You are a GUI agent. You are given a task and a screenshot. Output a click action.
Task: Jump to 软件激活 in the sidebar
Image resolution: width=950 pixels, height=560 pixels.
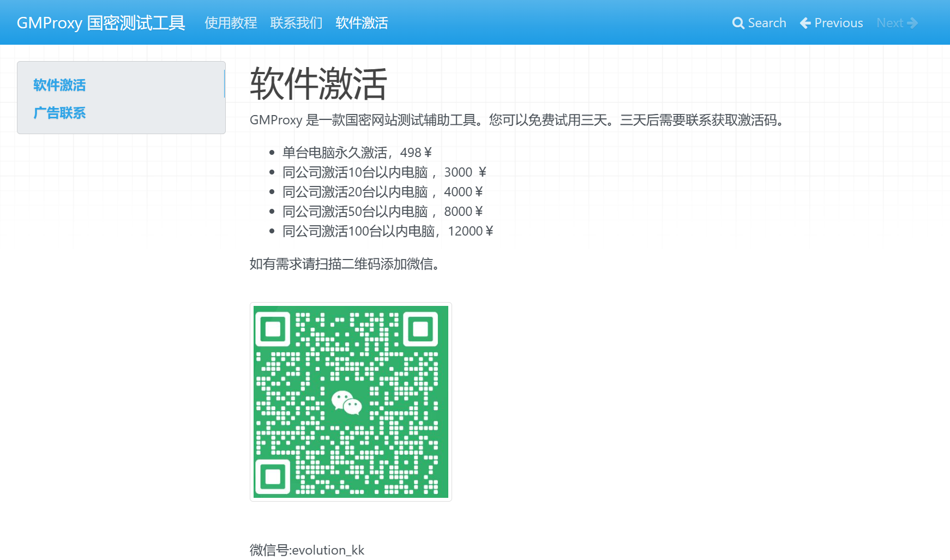59,85
